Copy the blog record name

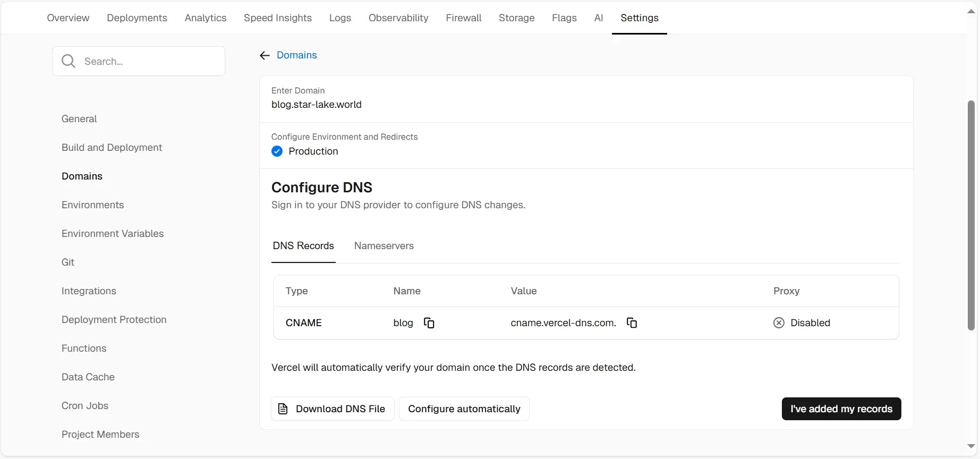point(429,323)
